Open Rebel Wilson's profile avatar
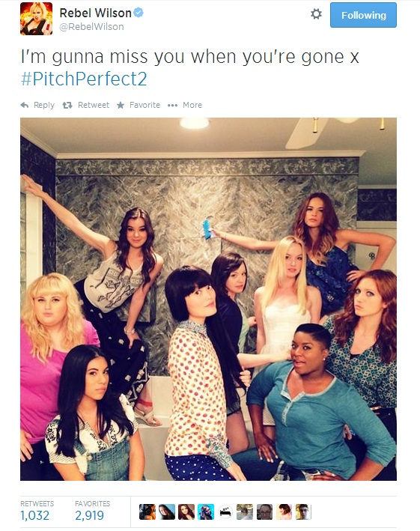 36,19
